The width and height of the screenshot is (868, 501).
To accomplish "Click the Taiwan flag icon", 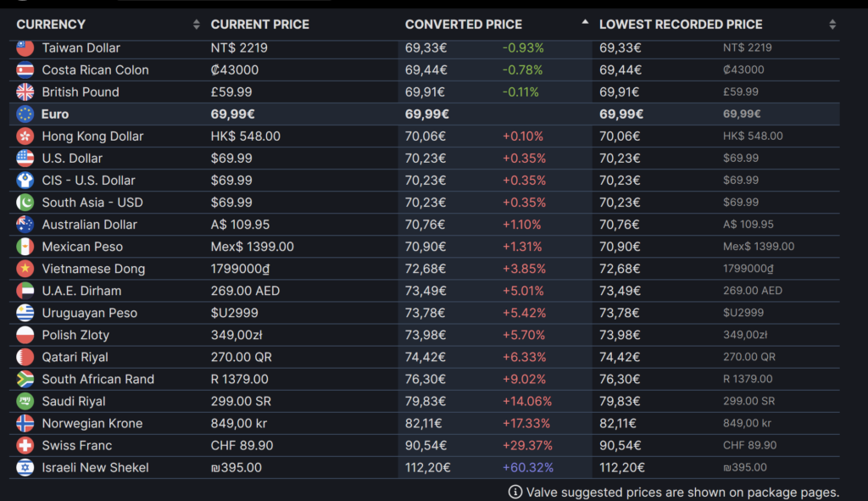I will tap(25, 48).
